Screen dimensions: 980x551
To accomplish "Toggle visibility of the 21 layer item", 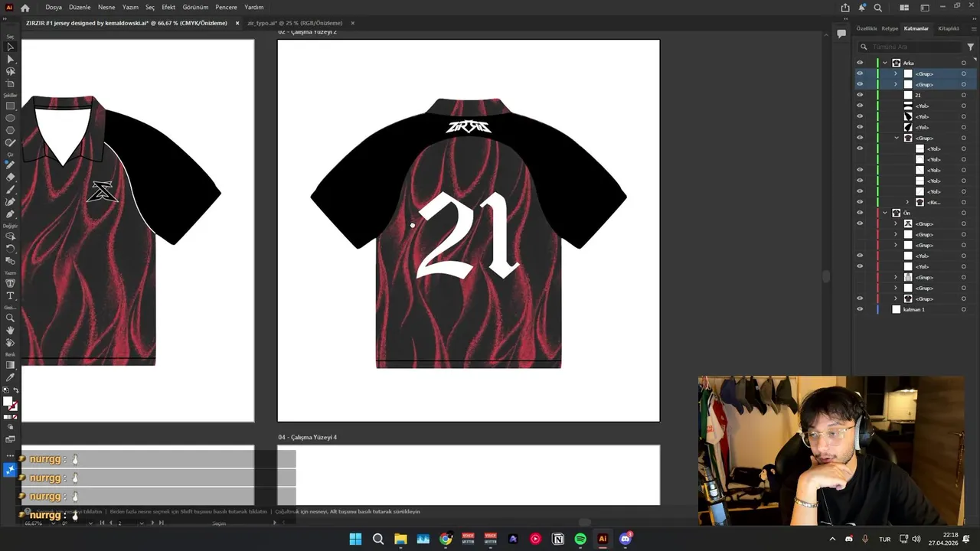I will click(x=860, y=95).
